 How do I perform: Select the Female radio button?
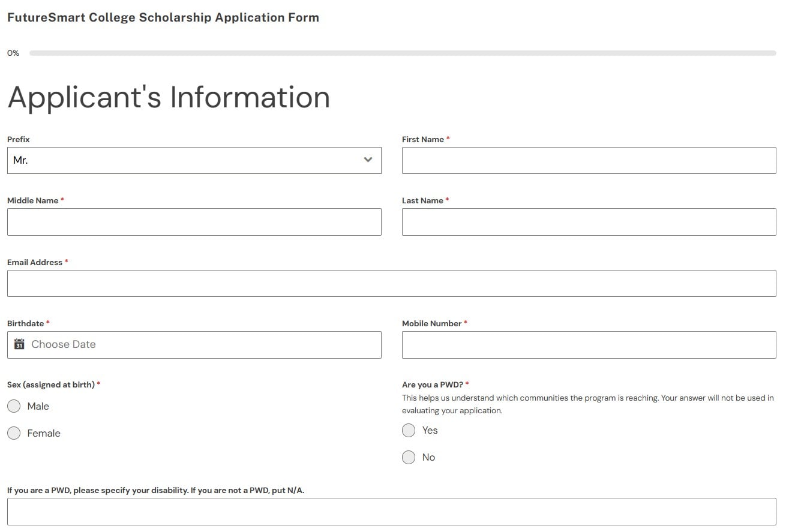click(x=14, y=433)
